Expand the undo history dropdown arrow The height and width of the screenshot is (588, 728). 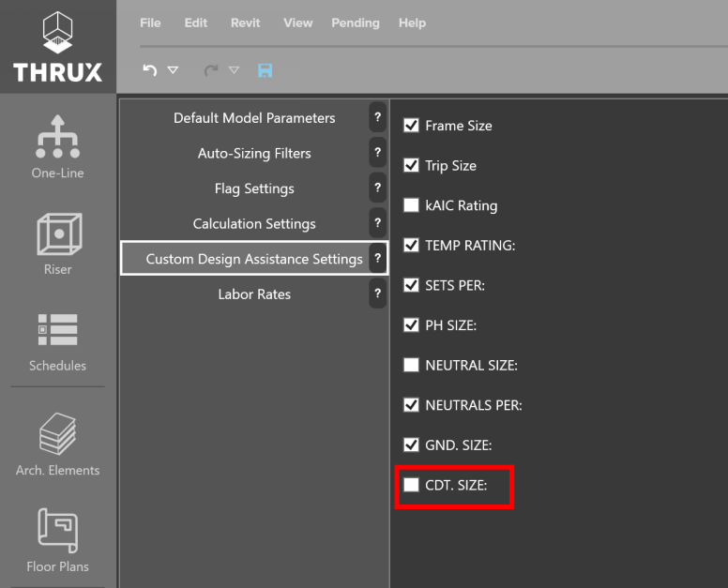pos(174,70)
